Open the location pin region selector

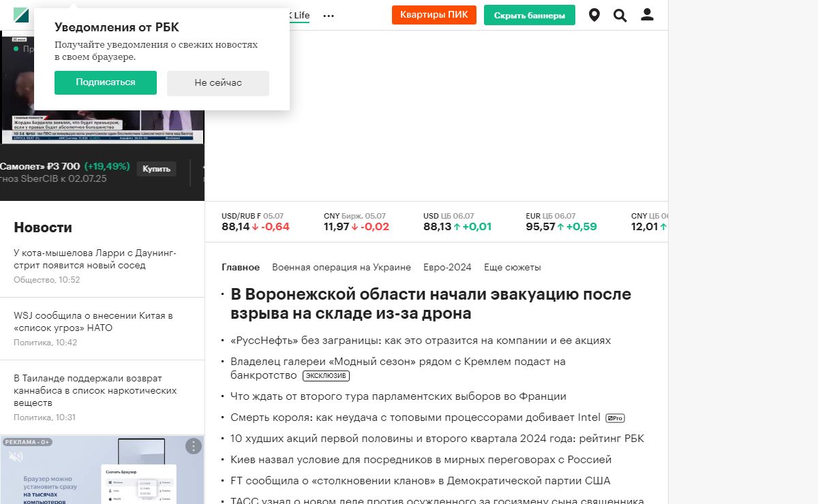[594, 15]
